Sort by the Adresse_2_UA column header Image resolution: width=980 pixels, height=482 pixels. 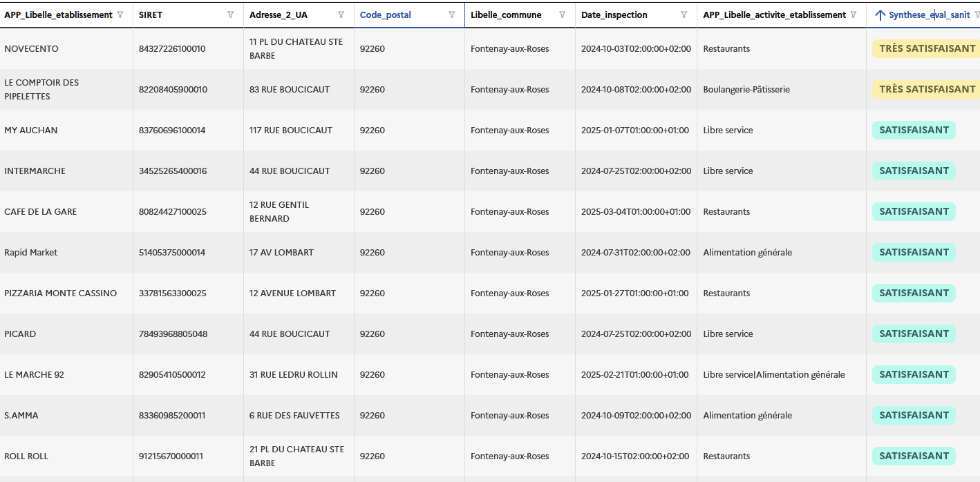click(279, 15)
